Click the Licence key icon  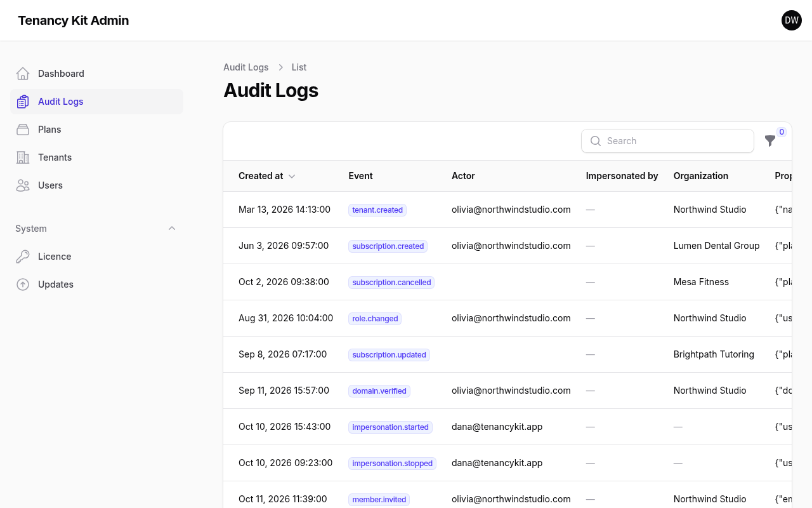click(23, 257)
